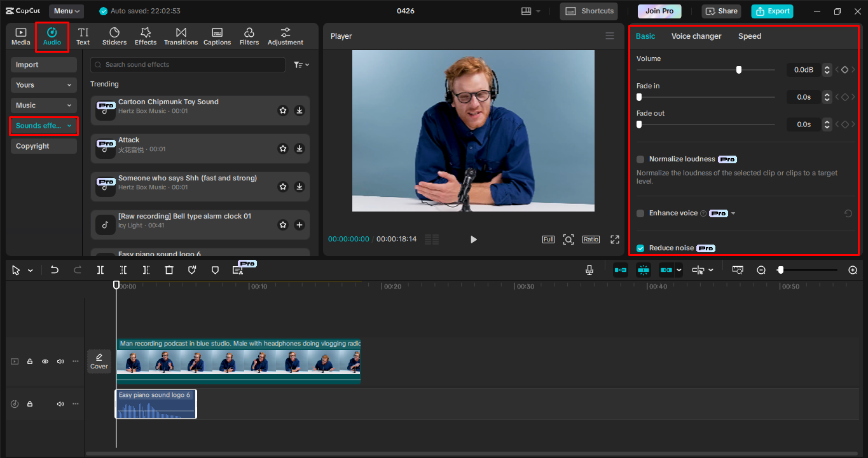Click the Fade in slider handle
The height and width of the screenshot is (458, 868).
pos(639,97)
